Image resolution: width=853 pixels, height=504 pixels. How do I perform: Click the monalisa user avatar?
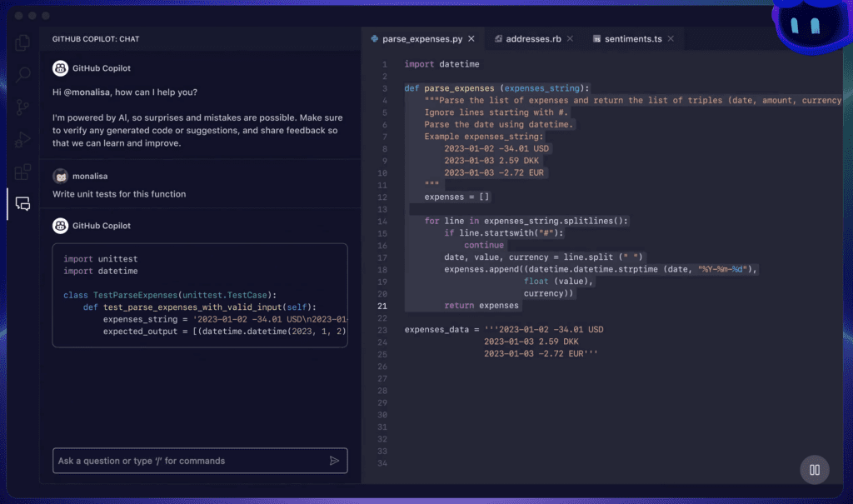[x=62, y=176]
